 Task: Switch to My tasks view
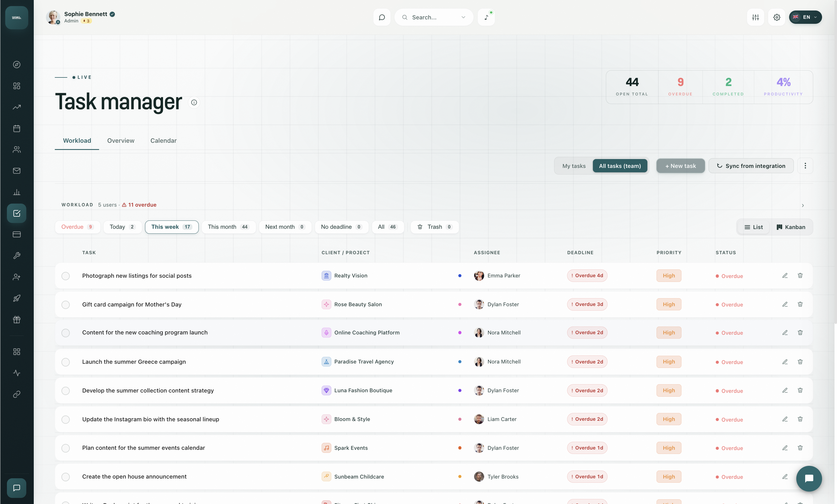[574, 166]
